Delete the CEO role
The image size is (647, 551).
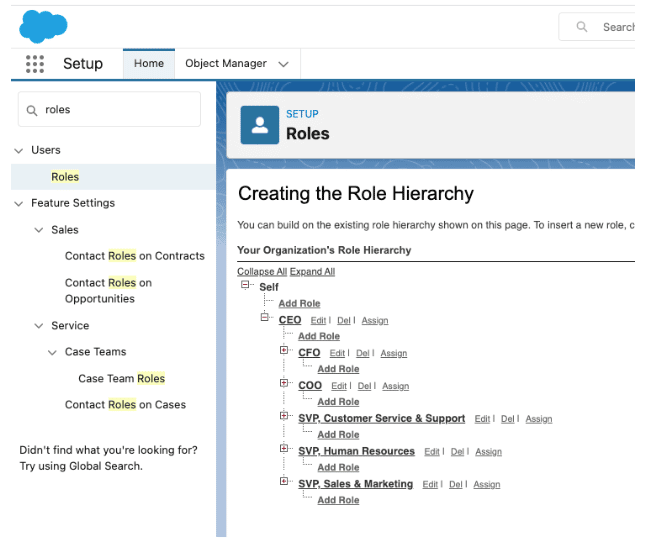[344, 321]
